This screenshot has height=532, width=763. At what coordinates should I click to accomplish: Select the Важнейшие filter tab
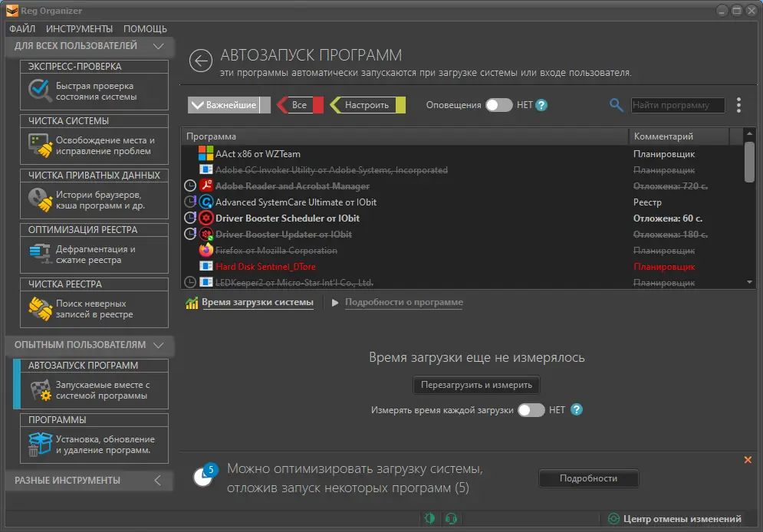229,105
